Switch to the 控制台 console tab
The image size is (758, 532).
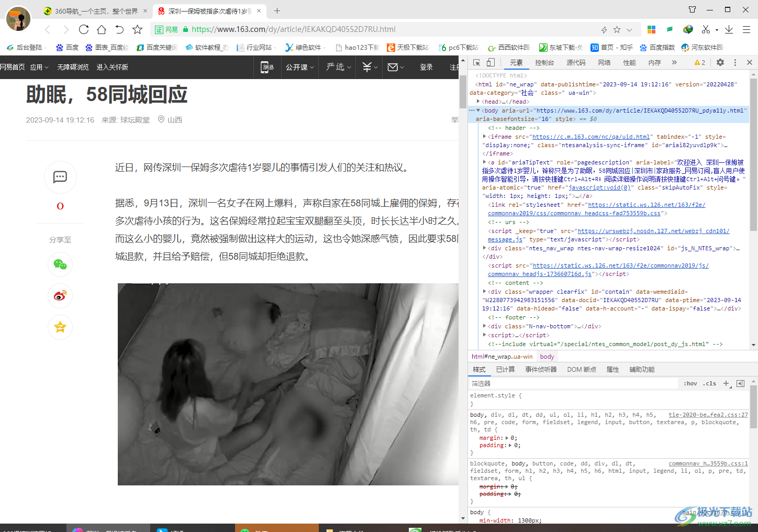tap(544, 63)
